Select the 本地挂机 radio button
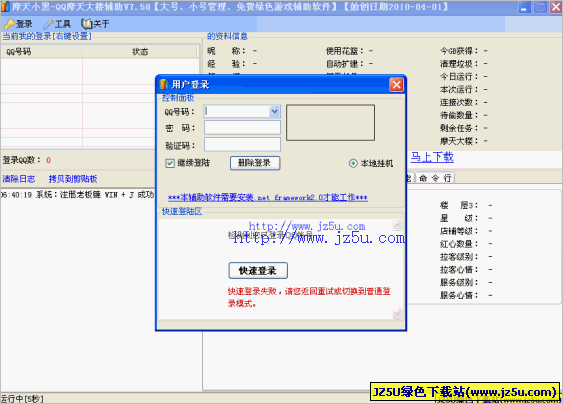Viewport: 563px width, 404px height. click(353, 163)
